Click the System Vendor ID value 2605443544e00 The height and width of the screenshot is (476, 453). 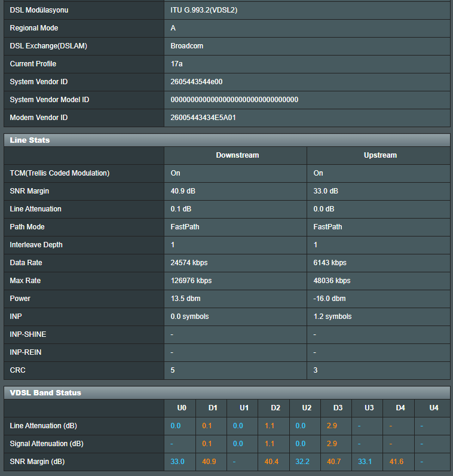[x=197, y=82]
